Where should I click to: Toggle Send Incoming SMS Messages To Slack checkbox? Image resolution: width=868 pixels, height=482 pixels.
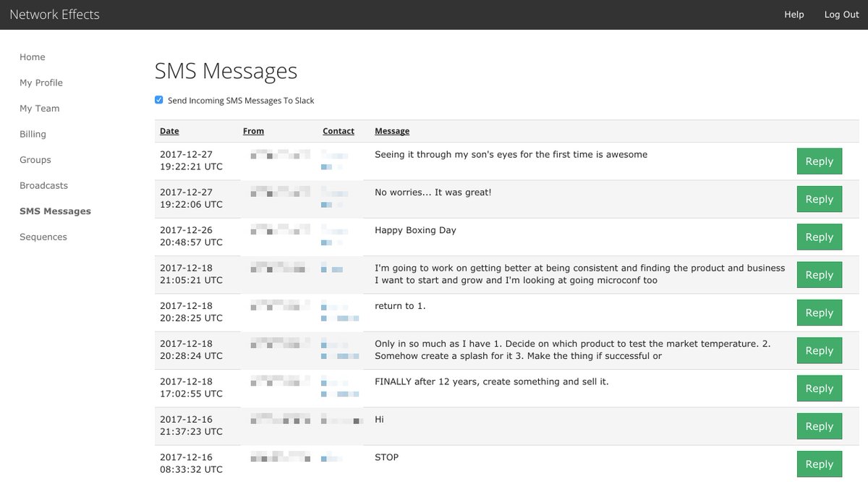coord(159,100)
